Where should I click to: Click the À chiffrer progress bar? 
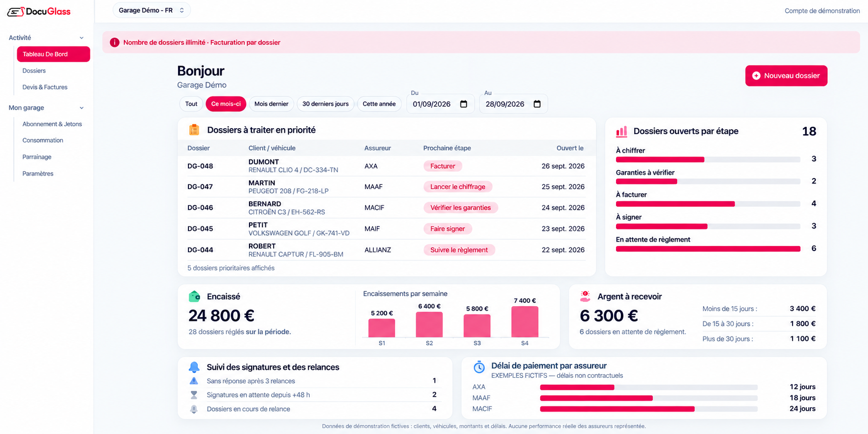pyautogui.click(x=708, y=160)
